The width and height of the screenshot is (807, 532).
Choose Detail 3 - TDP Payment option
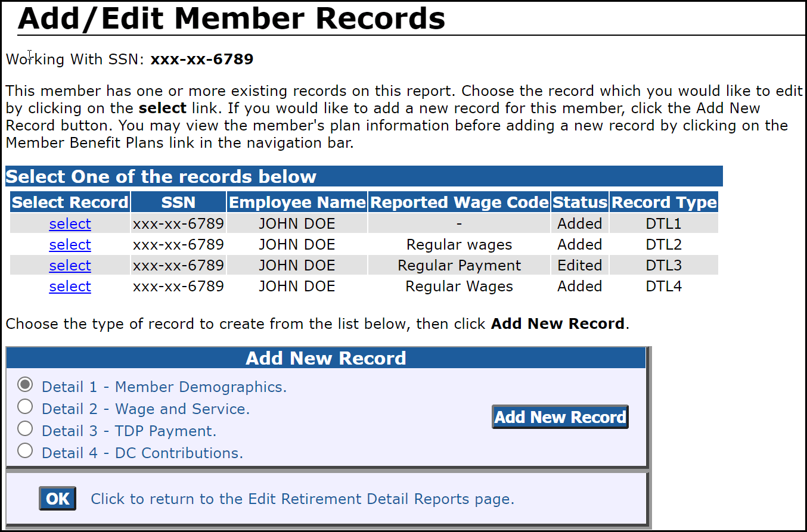(x=25, y=428)
